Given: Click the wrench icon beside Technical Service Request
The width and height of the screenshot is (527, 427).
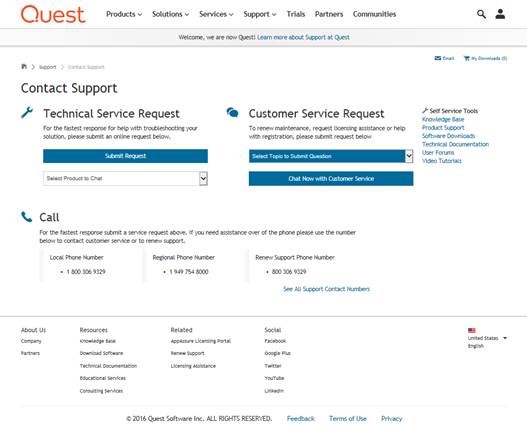Looking at the screenshot, I should coord(27,112).
